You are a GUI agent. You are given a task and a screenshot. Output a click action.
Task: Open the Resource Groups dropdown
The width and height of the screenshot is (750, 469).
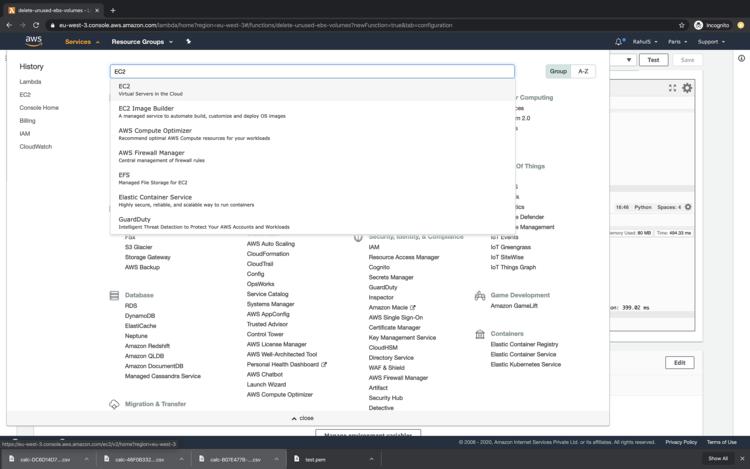pos(141,42)
